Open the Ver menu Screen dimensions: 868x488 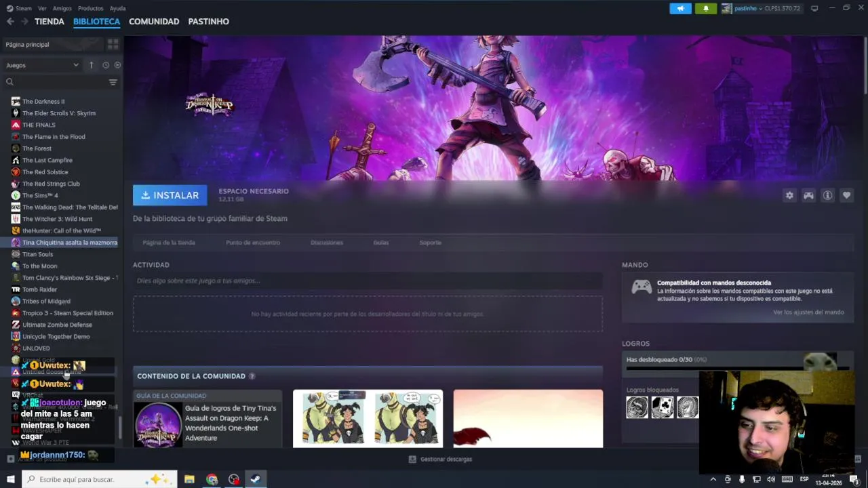pyautogui.click(x=42, y=8)
